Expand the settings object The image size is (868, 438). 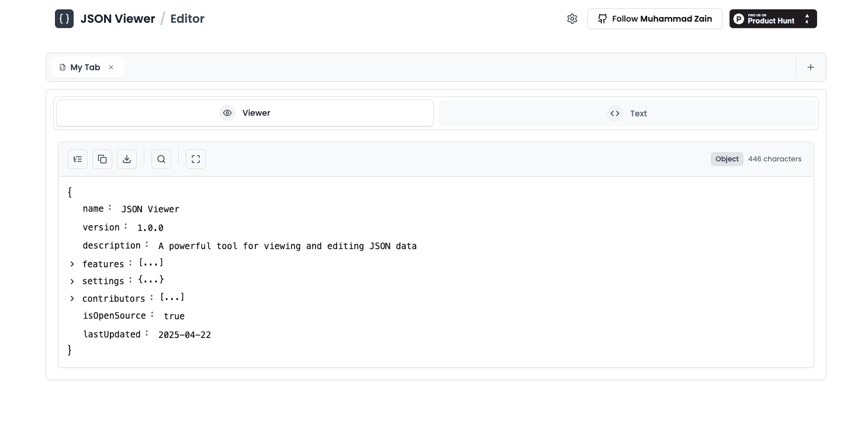click(x=72, y=281)
